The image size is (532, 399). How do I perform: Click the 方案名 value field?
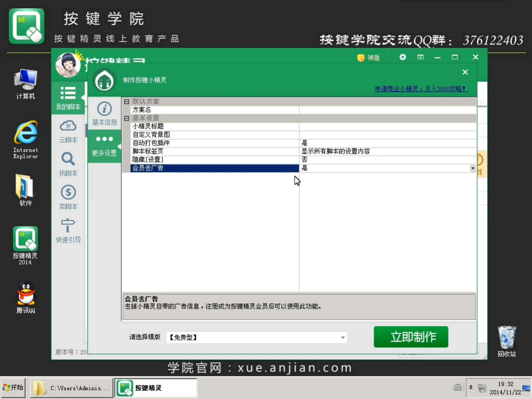click(x=388, y=110)
